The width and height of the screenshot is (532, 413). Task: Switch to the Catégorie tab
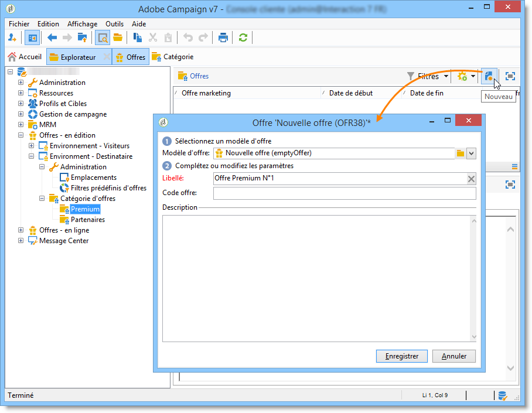click(x=173, y=57)
